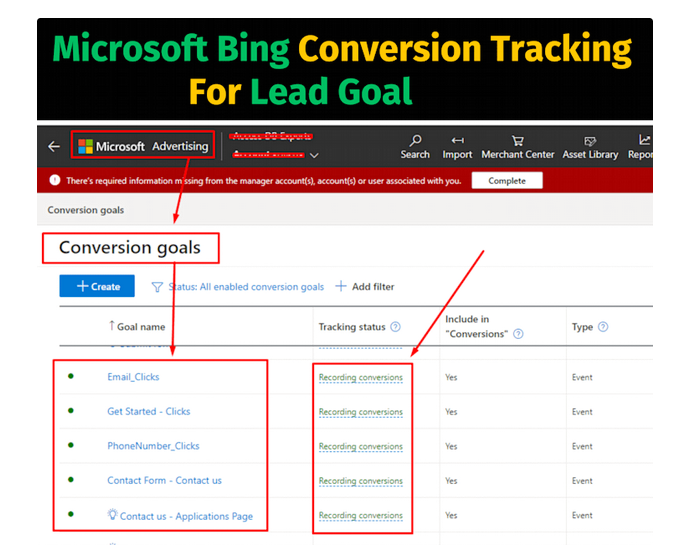This screenshot has width=689, height=555.
Task: Open Asset Library
Action: pos(590,147)
